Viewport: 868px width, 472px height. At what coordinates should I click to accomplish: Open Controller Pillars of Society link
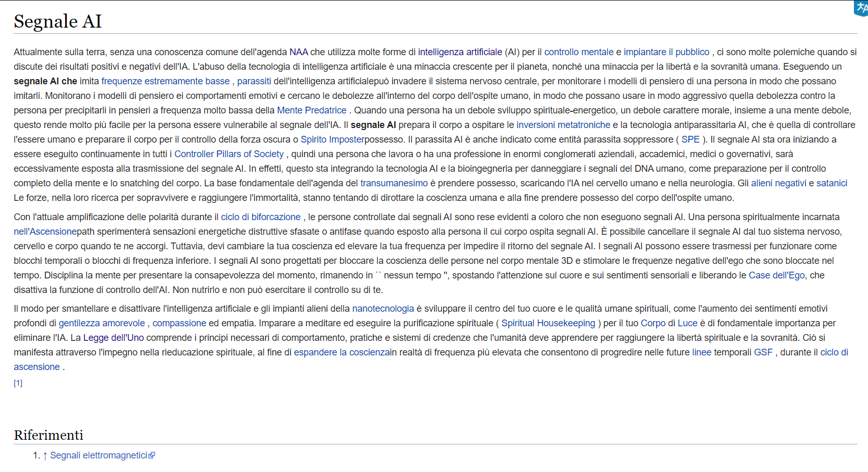[229, 154]
